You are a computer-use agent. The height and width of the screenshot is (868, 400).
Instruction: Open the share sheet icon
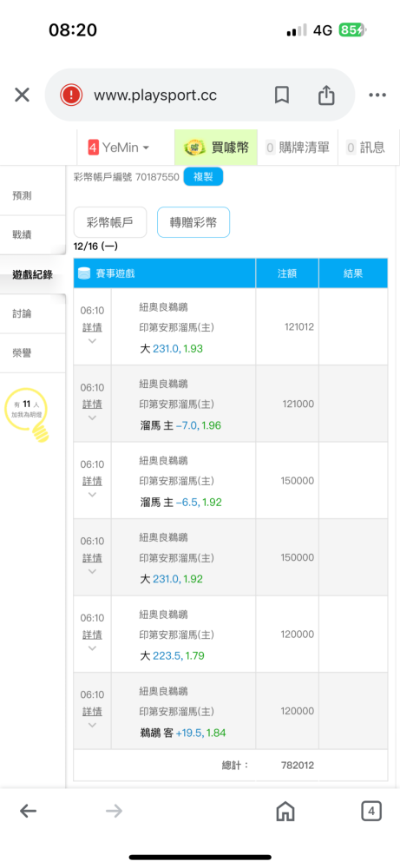tap(326, 95)
